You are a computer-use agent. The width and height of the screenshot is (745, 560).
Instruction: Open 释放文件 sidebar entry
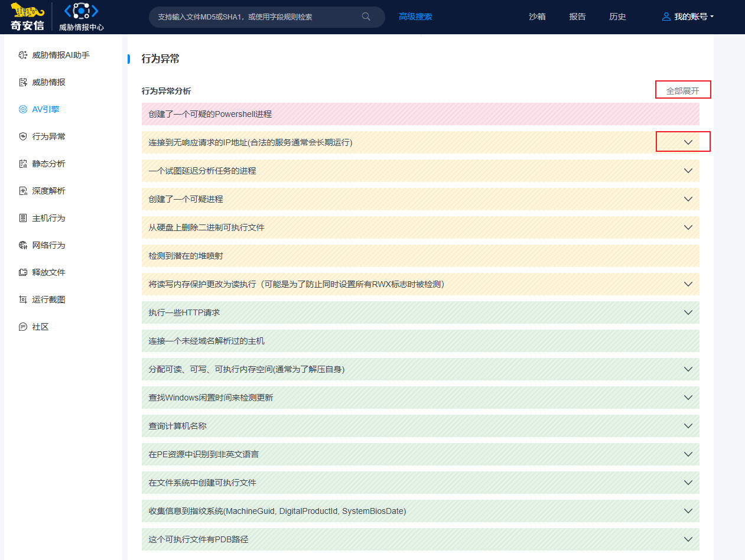(x=48, y=272)
